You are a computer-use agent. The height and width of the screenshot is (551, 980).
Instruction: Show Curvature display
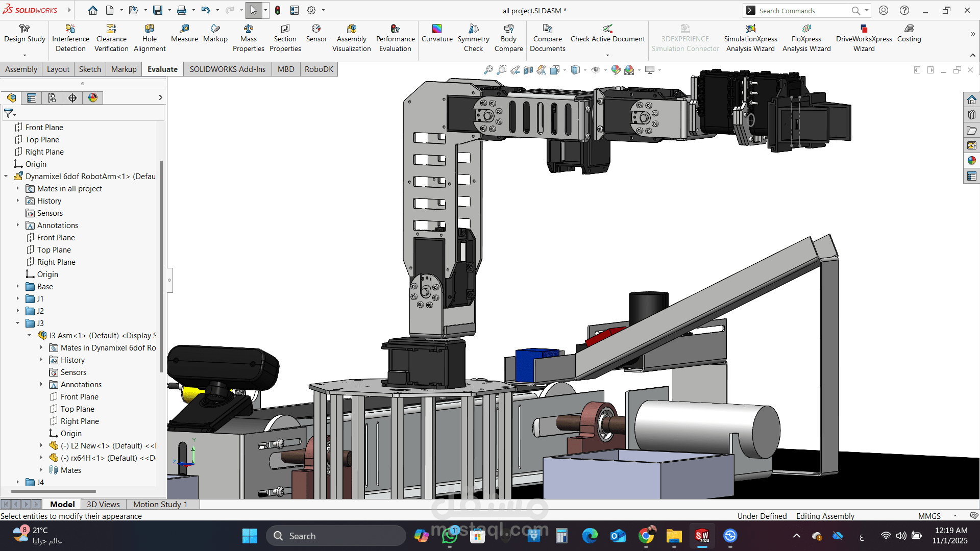(437, 34)
